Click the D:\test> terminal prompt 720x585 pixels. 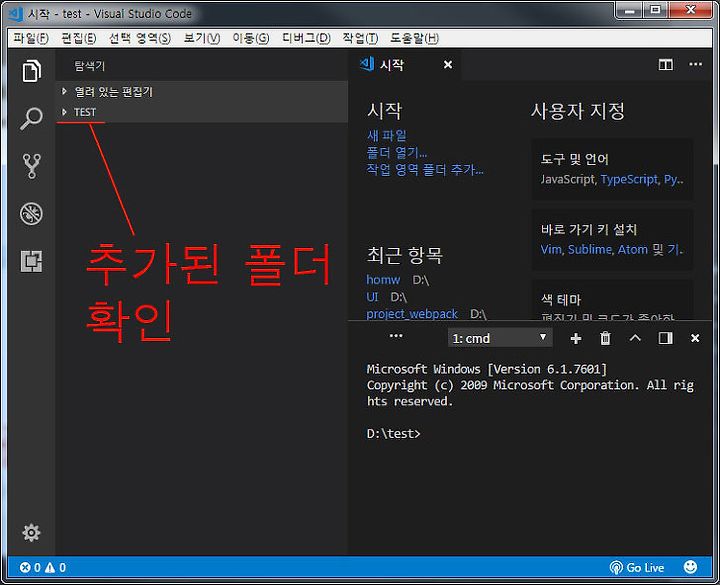click(394, 433)
